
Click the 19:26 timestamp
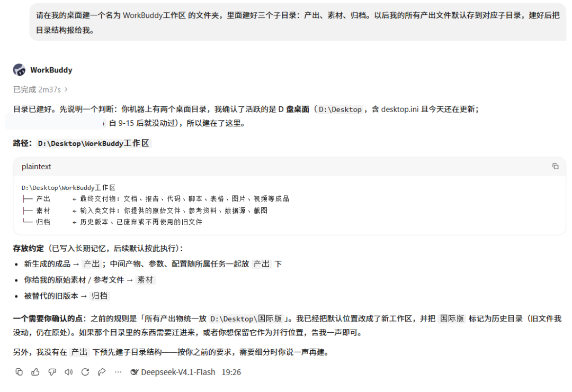[231, 372]
